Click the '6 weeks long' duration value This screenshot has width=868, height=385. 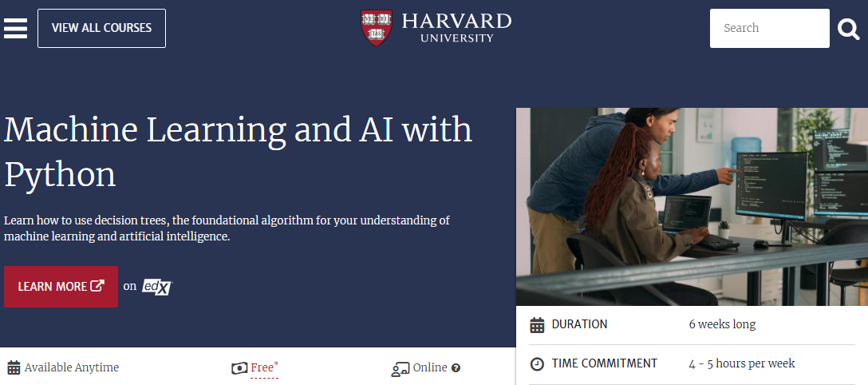[x=722, y=324]
